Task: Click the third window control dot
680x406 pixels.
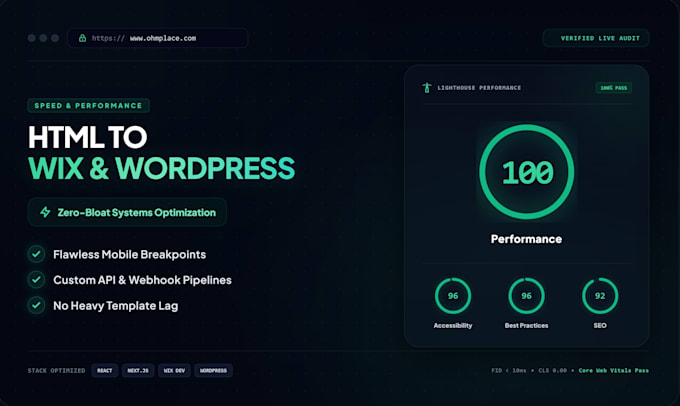Action: pos(55,38)
